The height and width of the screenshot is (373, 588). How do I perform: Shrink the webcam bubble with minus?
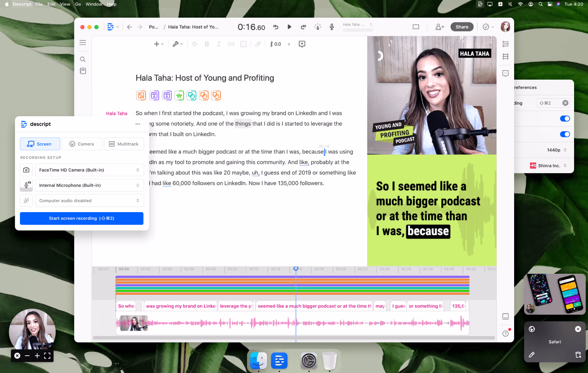pos(27,356)
